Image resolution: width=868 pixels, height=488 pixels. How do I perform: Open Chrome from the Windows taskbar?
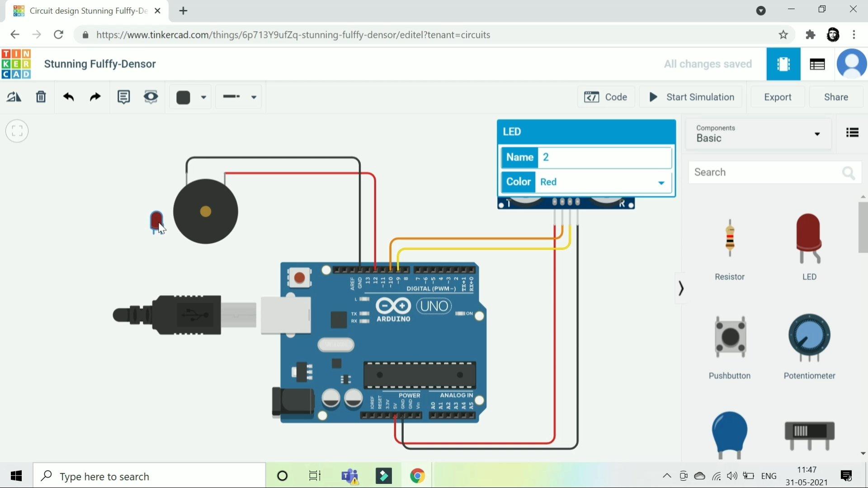coord(417,476)
